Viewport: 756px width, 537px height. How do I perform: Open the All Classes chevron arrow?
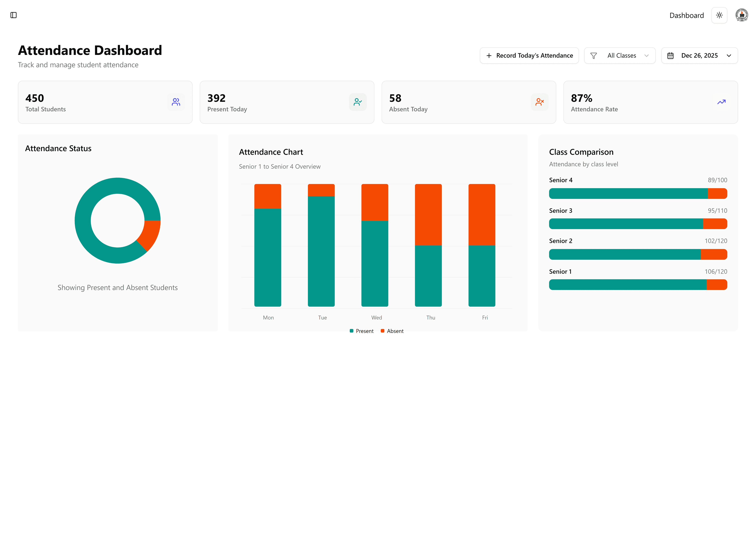coord(647,55)
